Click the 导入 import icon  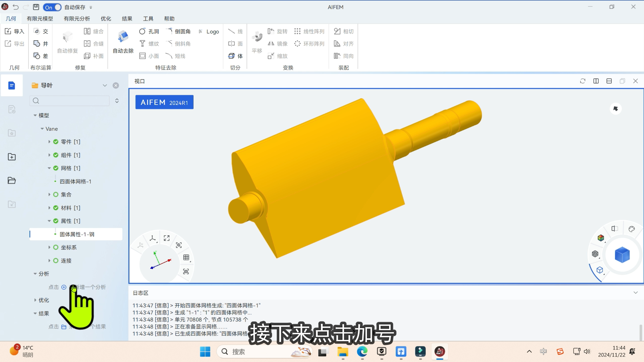(x=8, y=31)
